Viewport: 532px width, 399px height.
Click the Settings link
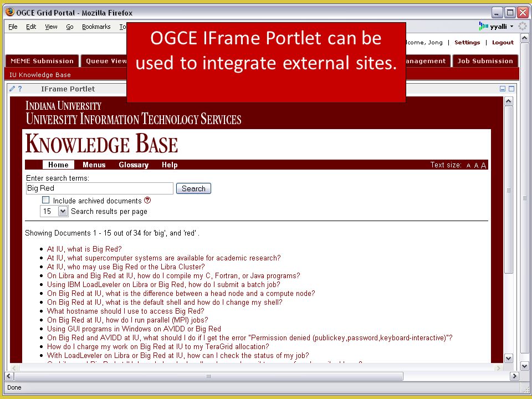467,43
